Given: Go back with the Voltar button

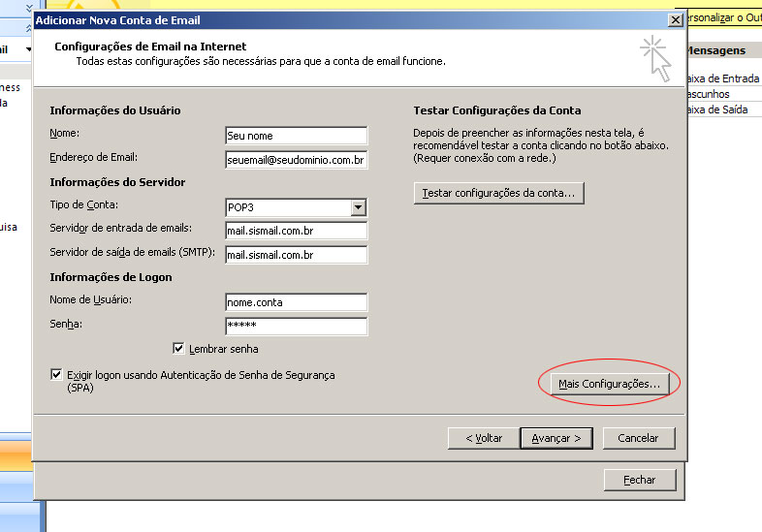Looking at the screenshot, I should [x=484, y=438].
